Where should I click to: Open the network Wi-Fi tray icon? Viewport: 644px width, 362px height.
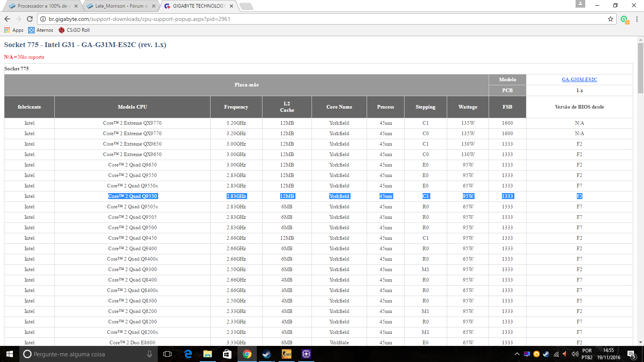(x=556, y=354)
